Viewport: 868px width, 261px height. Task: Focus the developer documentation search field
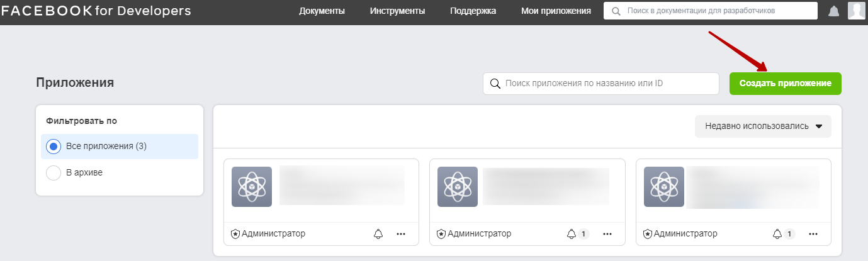pyautogui.click(x=711, y=11)
